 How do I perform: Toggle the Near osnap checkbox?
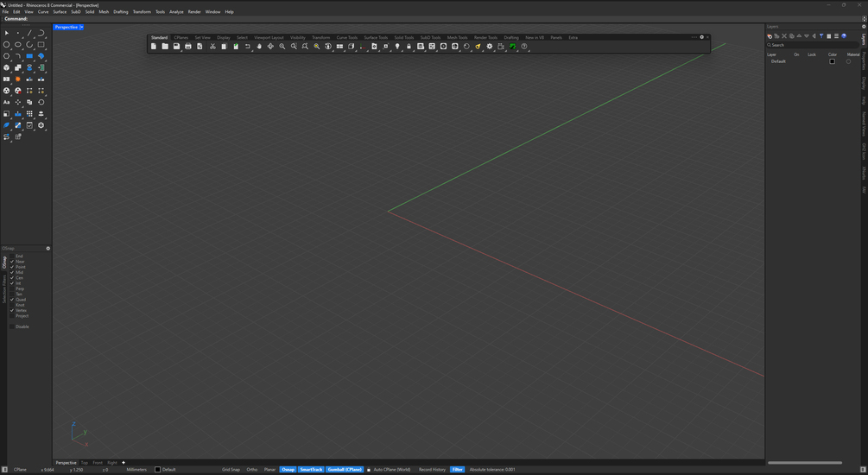point(12,262)
